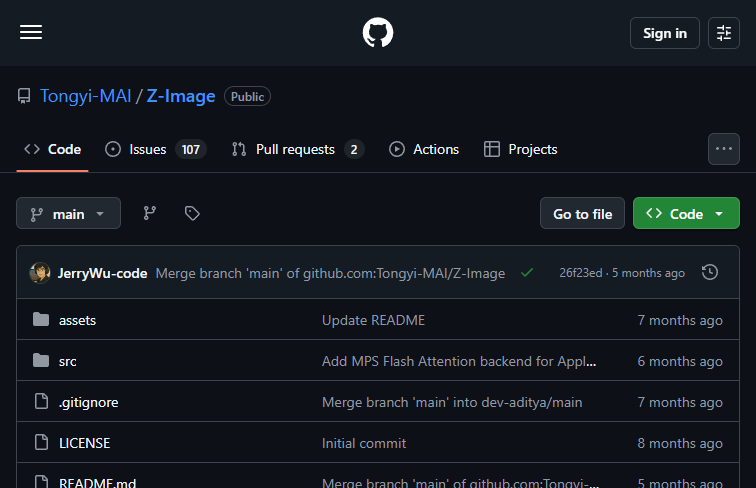Open the Update README commit
Screen dimensions: 756x488
click(x=373, y=320)
